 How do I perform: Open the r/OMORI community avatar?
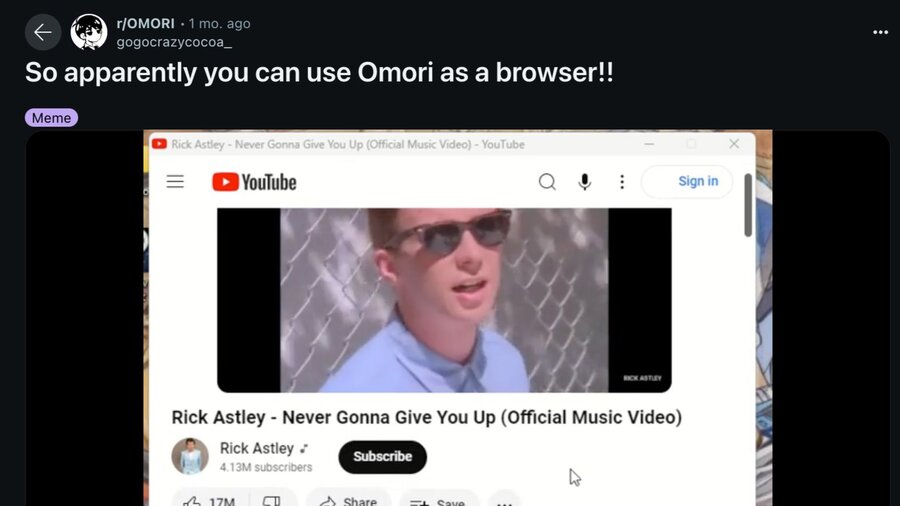tap(89, 32)
